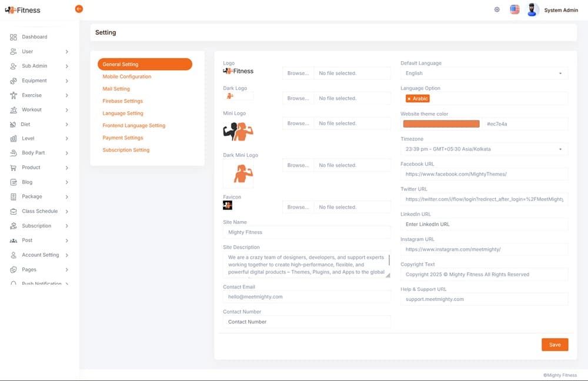Click the Equipment icon in sidebar
Screen dimensions: 588x381
pyautogui.click(x=14, y=81)
